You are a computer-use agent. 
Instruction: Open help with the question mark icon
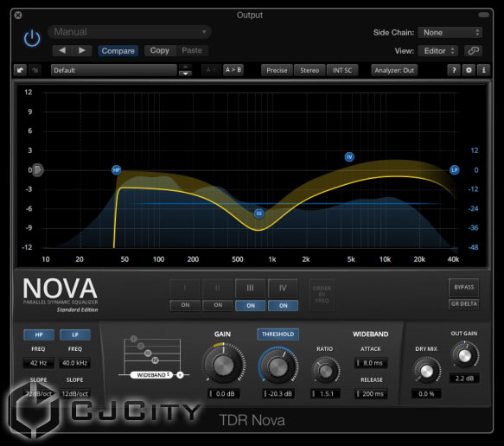454,70
